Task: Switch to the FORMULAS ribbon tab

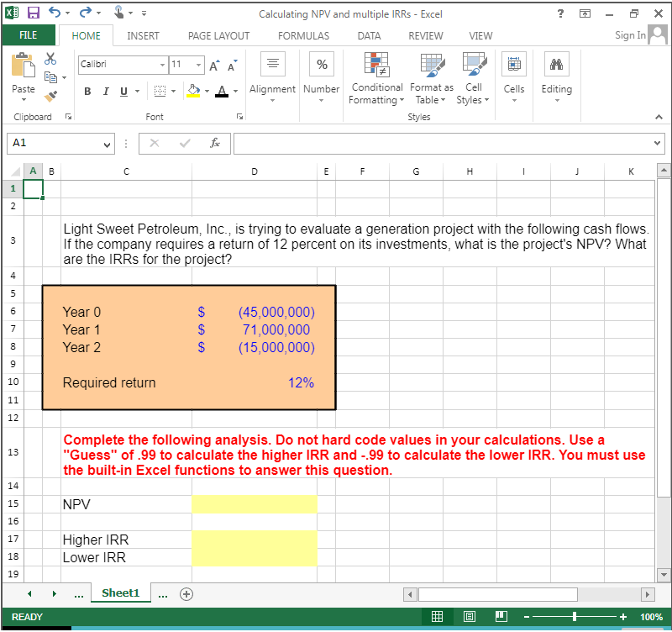Action: click(302, 35)
